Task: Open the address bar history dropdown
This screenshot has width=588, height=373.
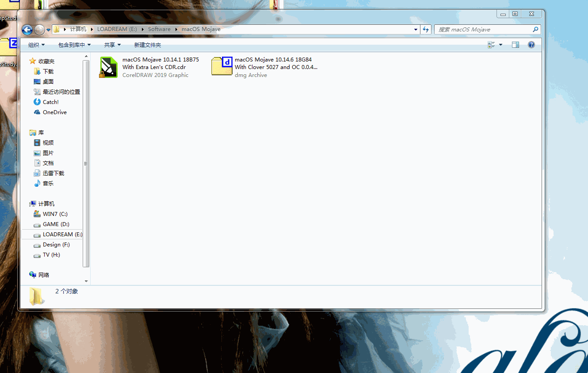Action: point(416,30)
